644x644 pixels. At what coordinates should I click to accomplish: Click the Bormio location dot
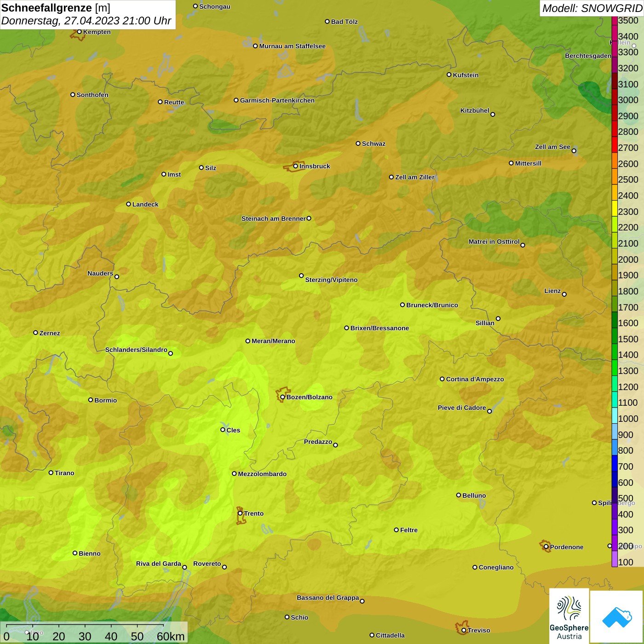click(91, 400)
